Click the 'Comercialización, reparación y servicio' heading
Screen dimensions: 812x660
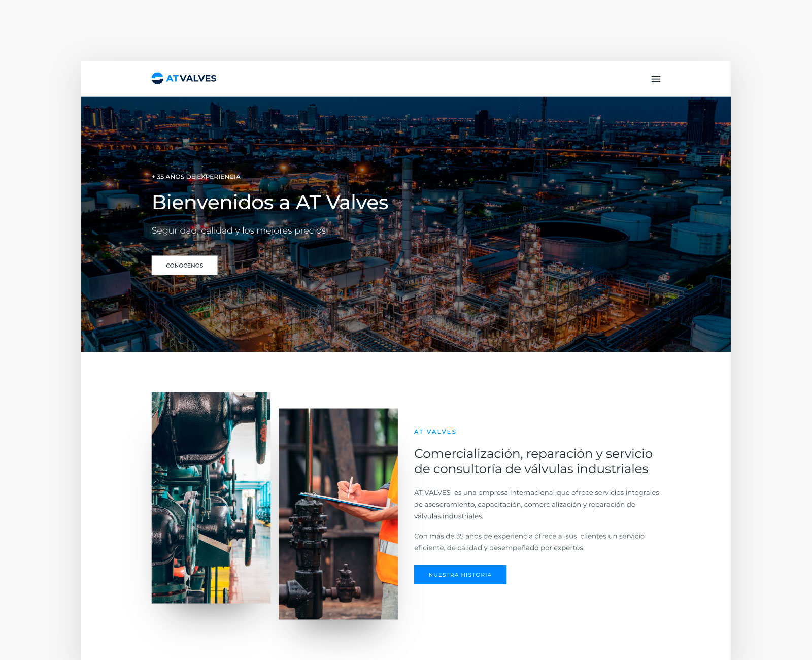click(533, 461)
